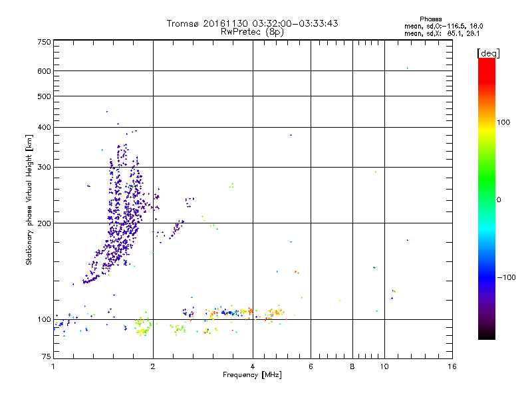Click the x-axis '16' tick label

tap(452, 366)
